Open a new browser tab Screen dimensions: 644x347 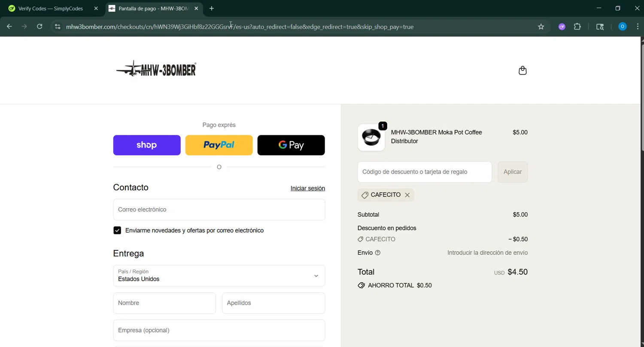pos(211,8)
